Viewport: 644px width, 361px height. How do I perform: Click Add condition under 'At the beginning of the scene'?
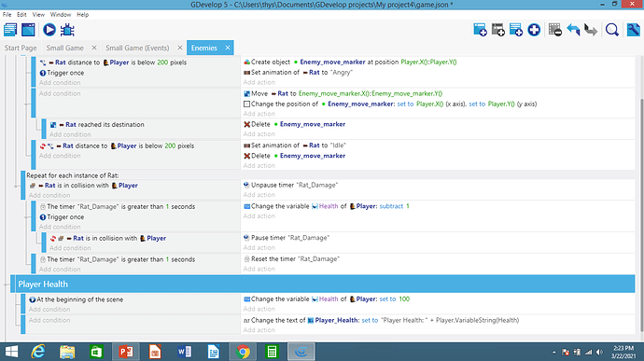(x=49, y=310)
